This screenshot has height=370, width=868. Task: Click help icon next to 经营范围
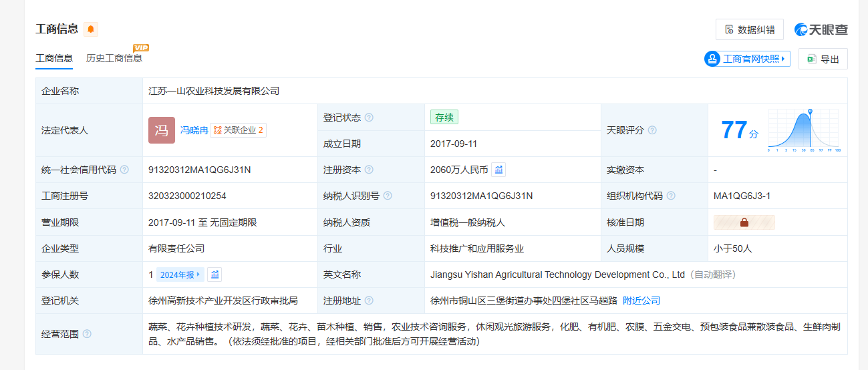coord(87,334)
